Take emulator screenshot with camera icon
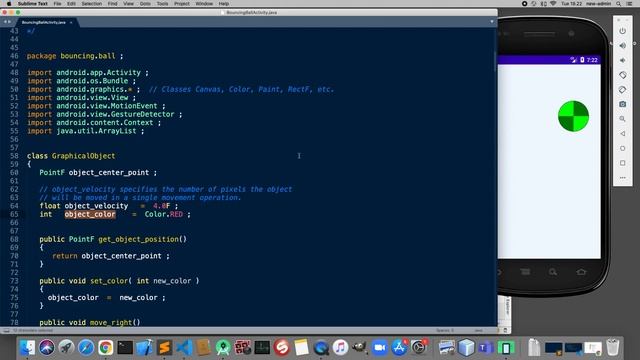Screen dimensions: 640x360 pyautogui.click(x=622, y=104)
